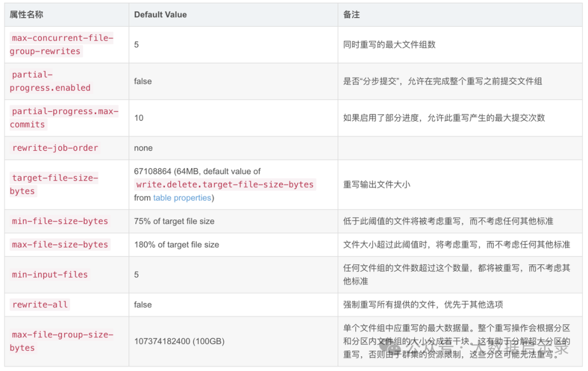Click the 重写输出文件大小 remark text
588x371 pixels.
pyautogui.click(x=377, y=184)
